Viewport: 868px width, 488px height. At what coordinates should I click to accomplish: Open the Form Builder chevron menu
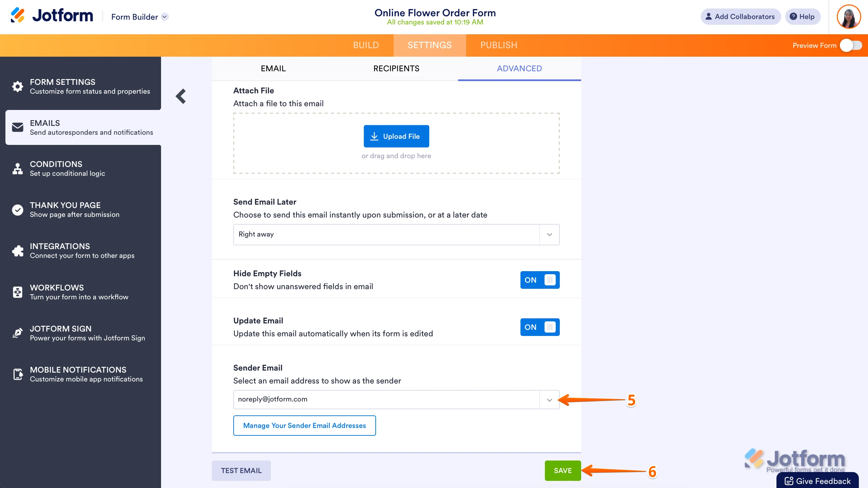click(166, 17)
